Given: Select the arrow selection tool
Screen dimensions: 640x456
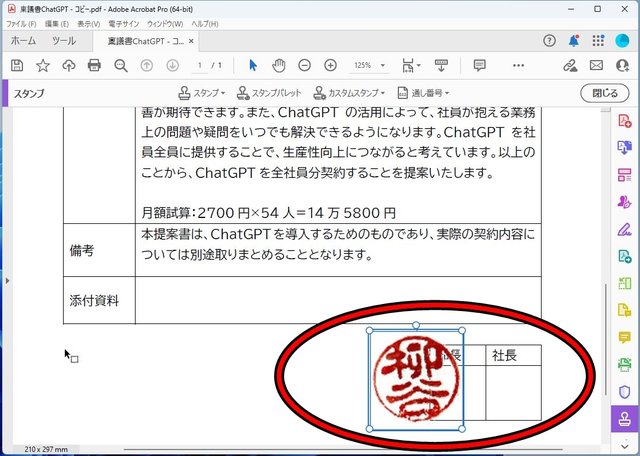Looking at the screenshot, I should 253,65.
